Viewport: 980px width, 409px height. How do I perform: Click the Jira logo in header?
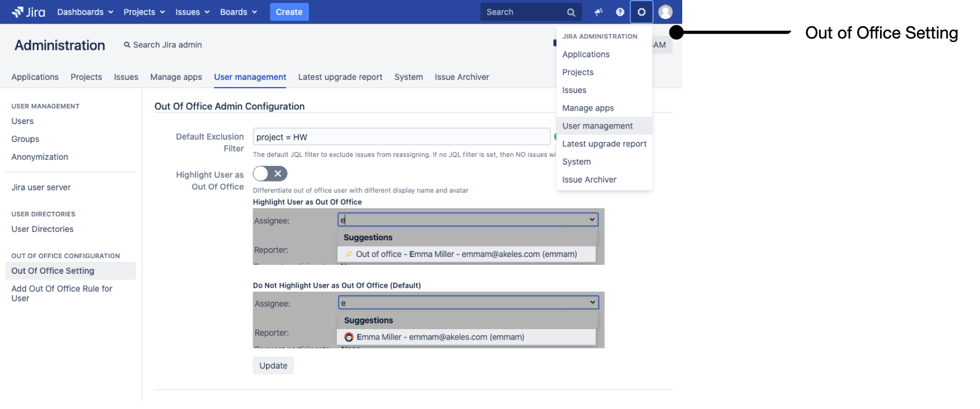[28, 12]
